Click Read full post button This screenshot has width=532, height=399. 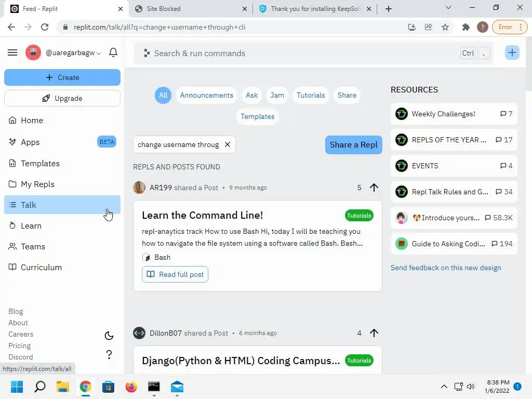175,274
